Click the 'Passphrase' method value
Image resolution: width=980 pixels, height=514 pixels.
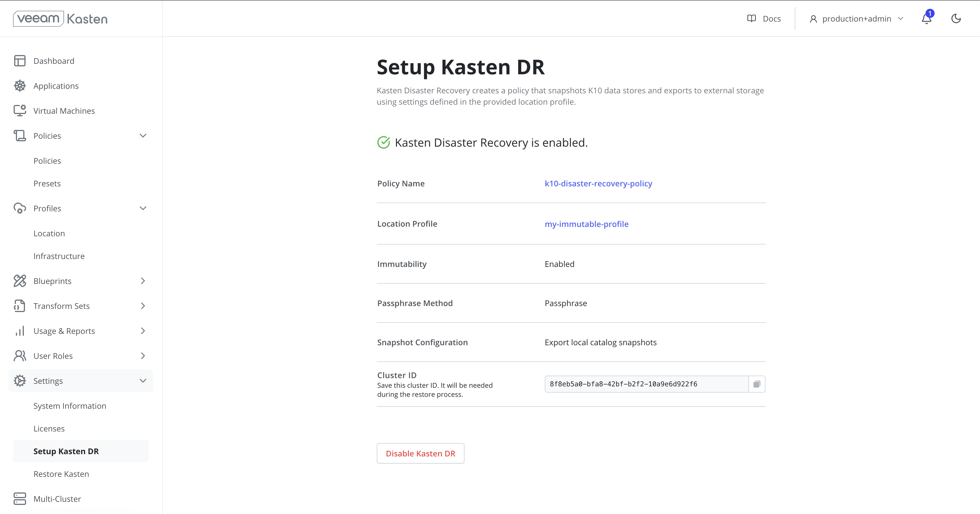566,303
